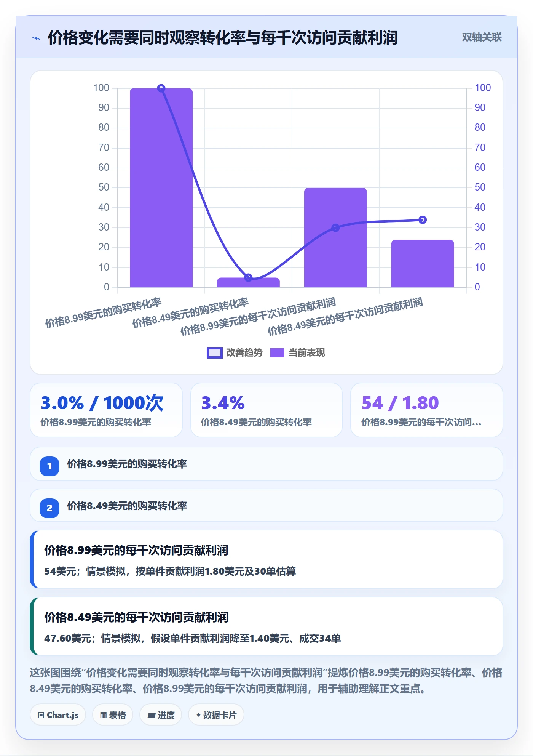Screen dimensions: 533x756
Task: Click the Chart.js tag
Action: coord(58,715)
